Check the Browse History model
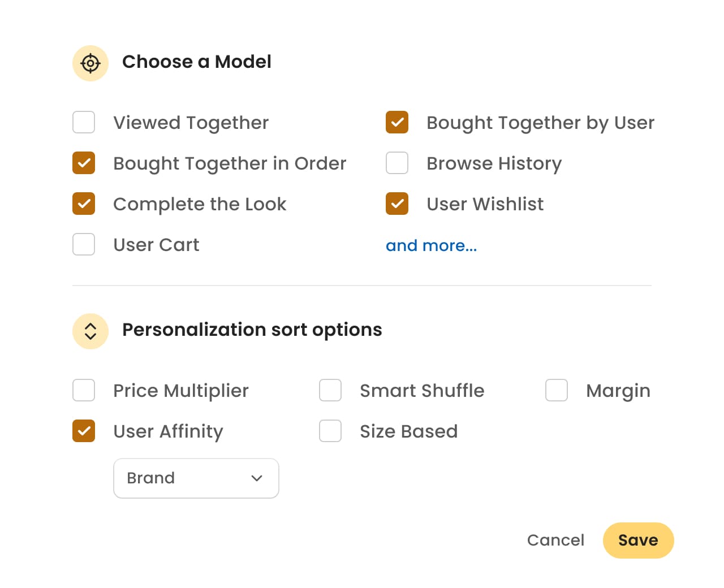Viewport: 724px width, 588px height. [397, 163]
